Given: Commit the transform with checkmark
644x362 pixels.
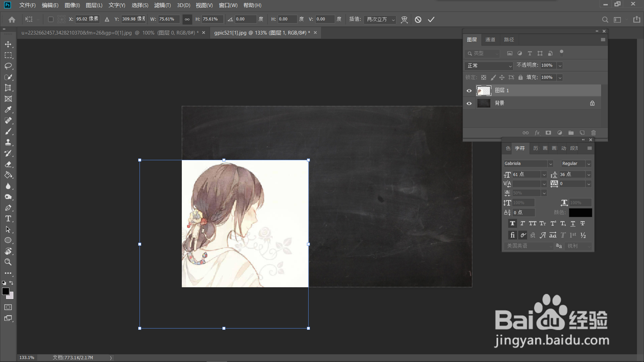Looking at the screenshot, I should [431, 19].
